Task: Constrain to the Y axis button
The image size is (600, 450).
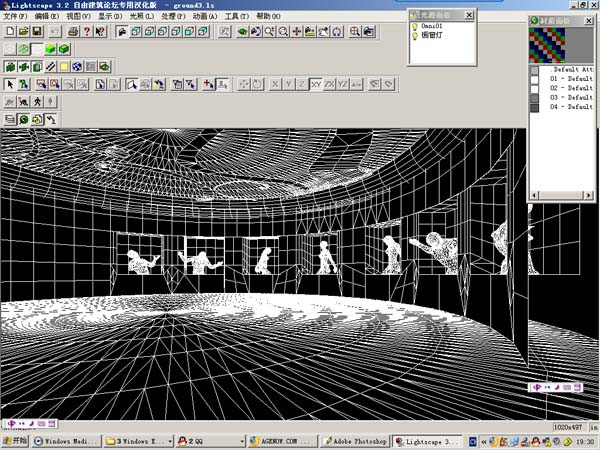Action: point(289,84)
